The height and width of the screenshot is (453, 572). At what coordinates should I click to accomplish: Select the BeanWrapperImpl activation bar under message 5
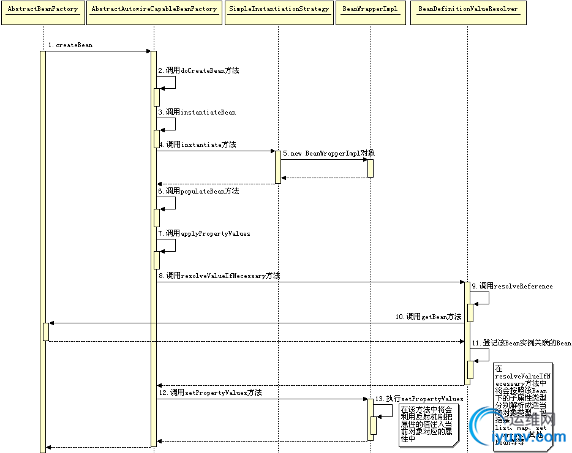coord(370,168)
